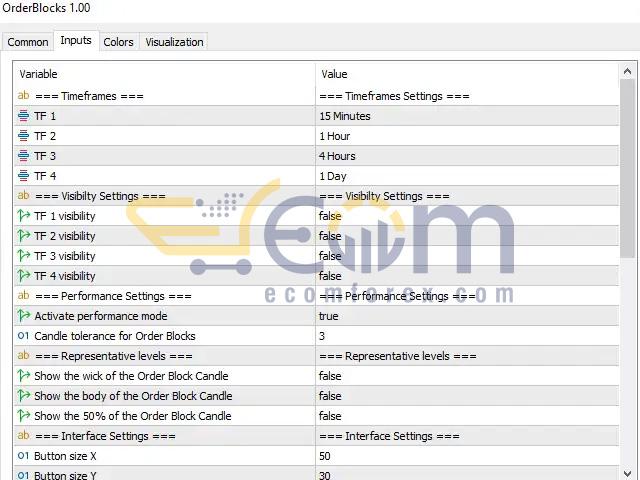This screenshot has width=640, height=480.
Task: Open the Common tab
Action: tap(28, 42)
